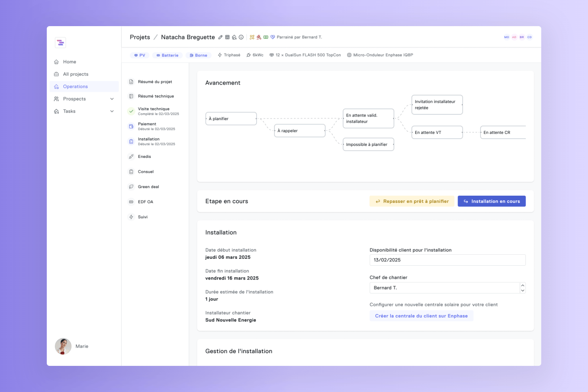Screen dimensions: 588x392
Task: Select the PV tag chip
Action: click(x=139, y=55)
